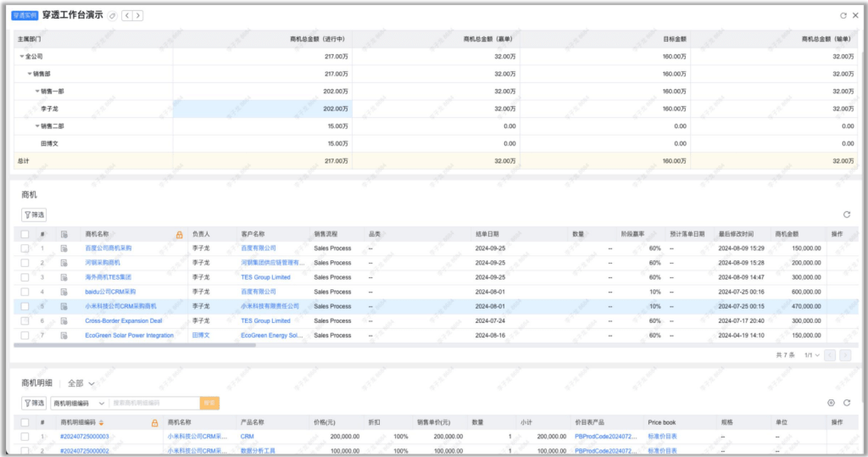Click the link icon beside 穿透工作台演示 title
This screenshot has height=457, width=868.
click(113, 15)
